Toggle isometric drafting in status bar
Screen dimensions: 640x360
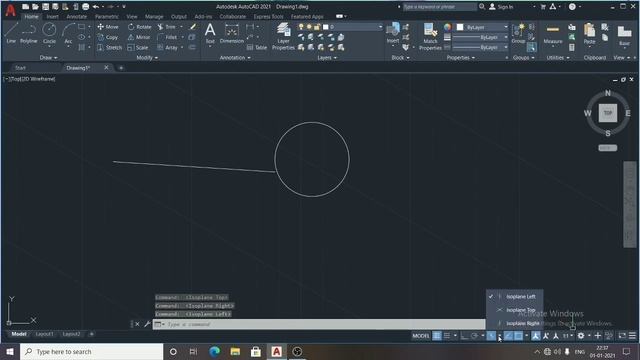pos(491,336)
